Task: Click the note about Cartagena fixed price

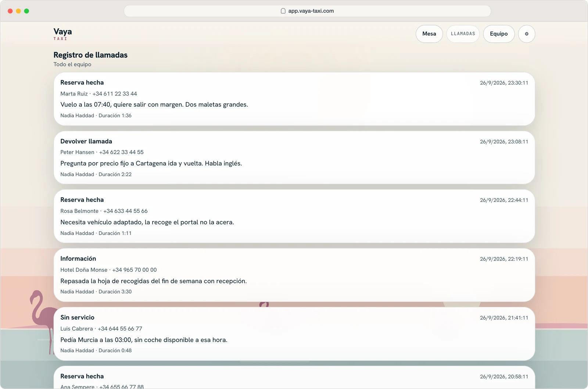Action: [x=151, y=164]
